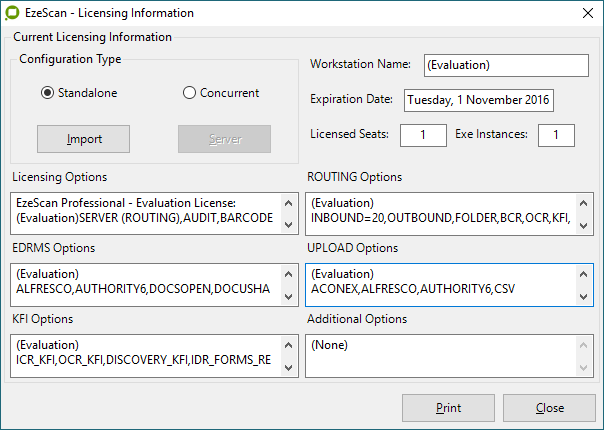The height and width of the screenshot is (430, 604).
Task: Click the Licensed Seats field
Action: [x=423, y=135]
